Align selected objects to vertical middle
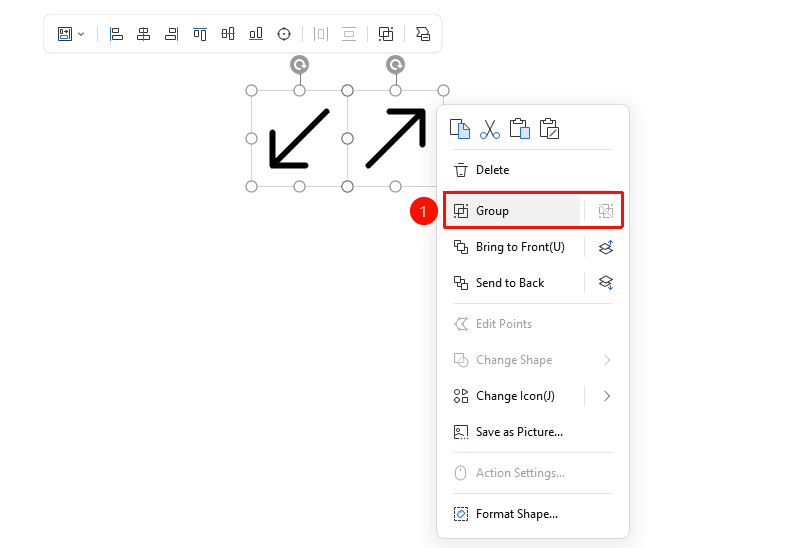 (228, 34)
